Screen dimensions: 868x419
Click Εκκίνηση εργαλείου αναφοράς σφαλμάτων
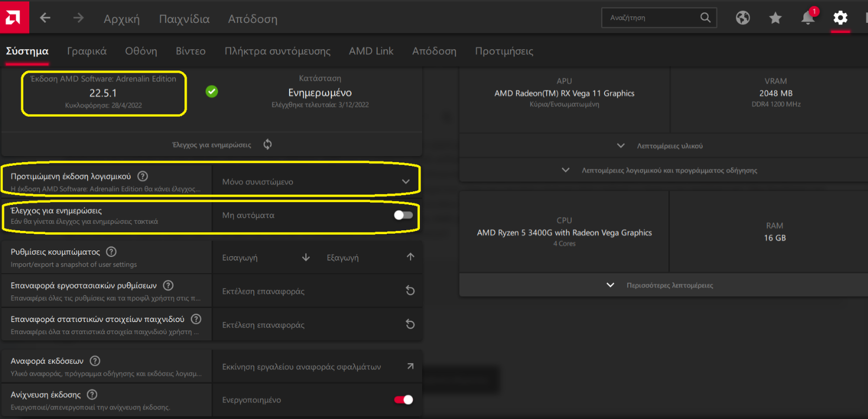[x=317, y=366]
